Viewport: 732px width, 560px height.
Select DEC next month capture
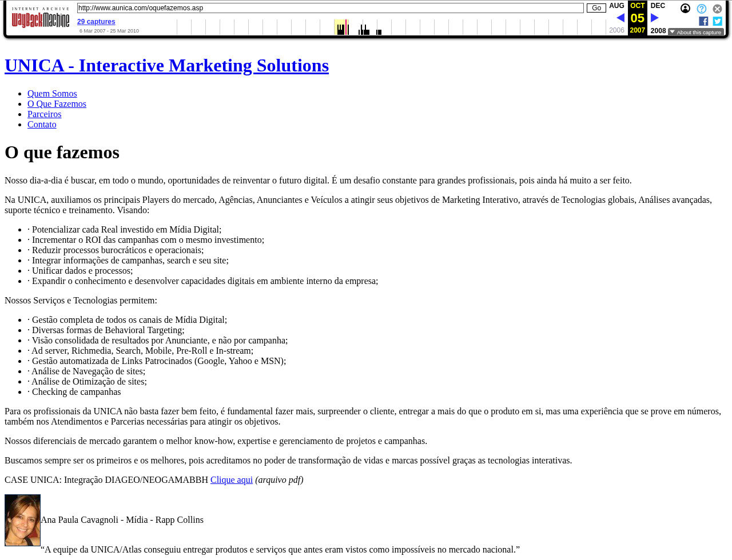pos(658,6)
